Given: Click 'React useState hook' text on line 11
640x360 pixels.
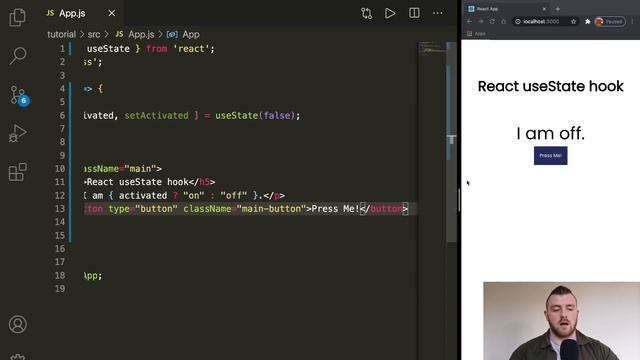Looking at the screenshot, I should point(138,182).
